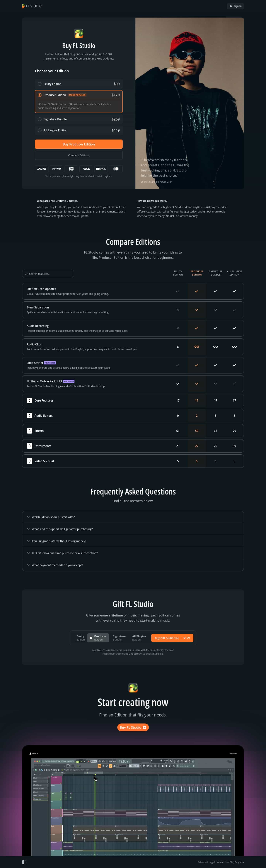Open the Privacy & Legal footer link

[206, 862]
